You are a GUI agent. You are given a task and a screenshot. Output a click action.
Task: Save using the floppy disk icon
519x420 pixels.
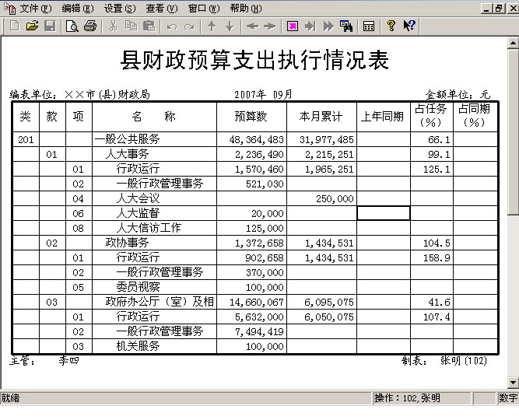coord(50,26)
